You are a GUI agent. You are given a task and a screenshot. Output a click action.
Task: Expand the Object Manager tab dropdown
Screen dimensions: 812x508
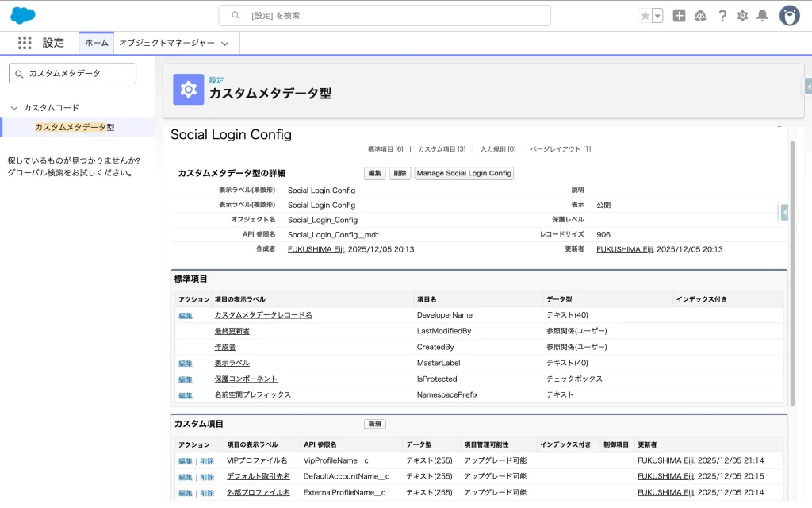coord(225,44)
